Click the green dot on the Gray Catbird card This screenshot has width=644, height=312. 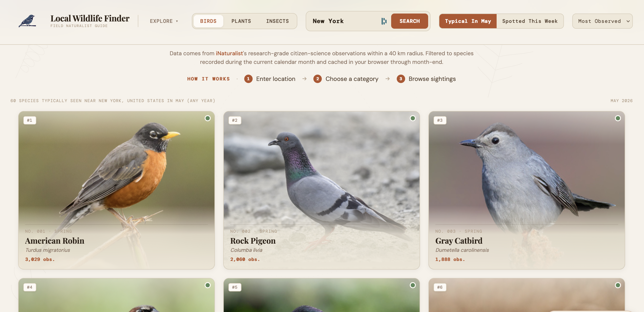(x=617, y=118)
